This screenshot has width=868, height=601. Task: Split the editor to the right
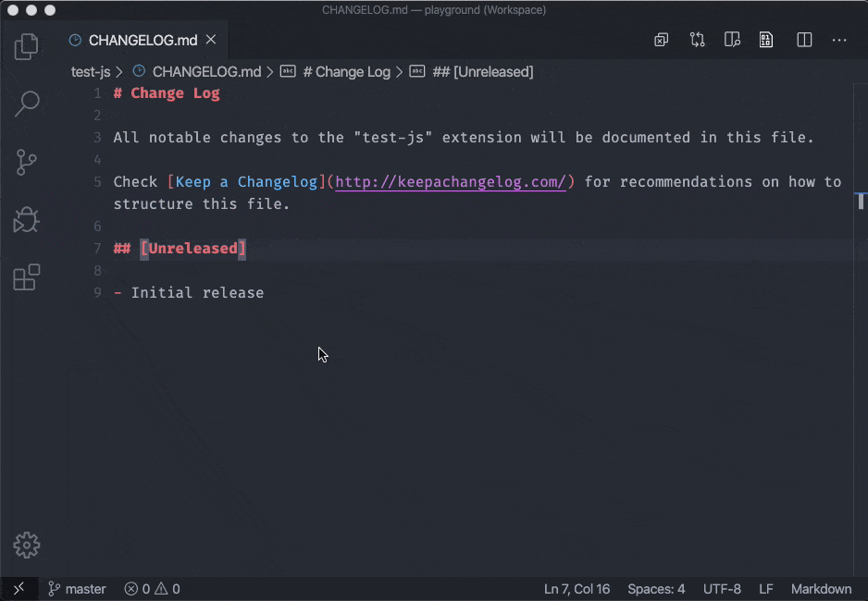804,40
